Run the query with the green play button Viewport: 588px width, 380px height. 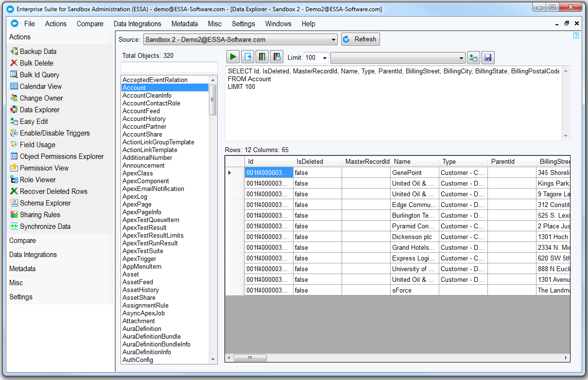pos(233,57)
